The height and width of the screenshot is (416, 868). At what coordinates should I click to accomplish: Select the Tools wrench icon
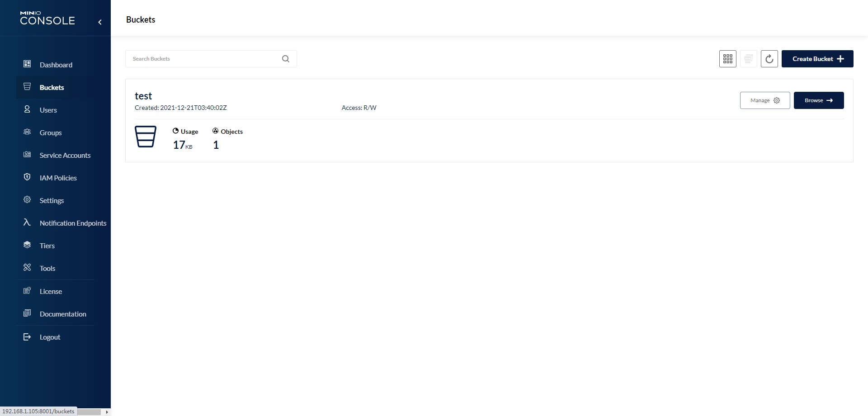[27, 267]
